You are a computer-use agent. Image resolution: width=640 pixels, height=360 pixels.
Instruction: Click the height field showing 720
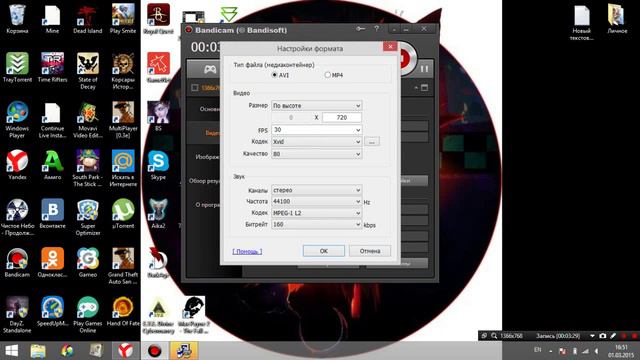(x=342, y=118)
